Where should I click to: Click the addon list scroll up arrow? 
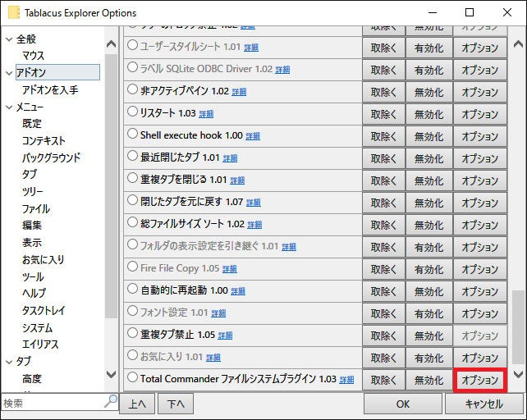tap(518, 44)
